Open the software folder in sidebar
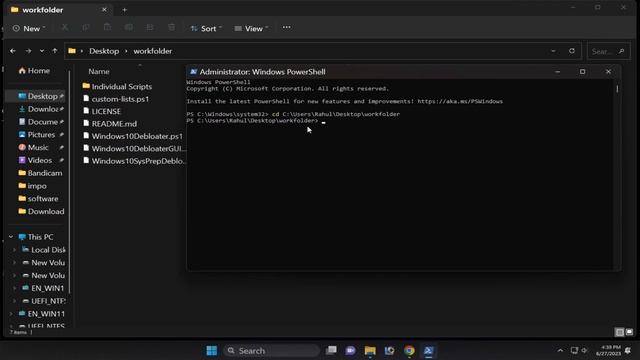Viewport: 640px width, 360px height. (x=37, y=198)
